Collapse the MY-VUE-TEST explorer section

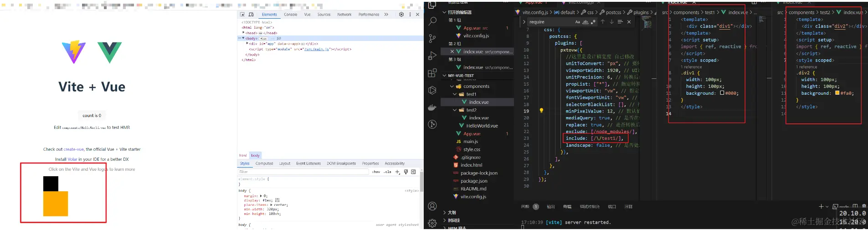tap(445, 76)
